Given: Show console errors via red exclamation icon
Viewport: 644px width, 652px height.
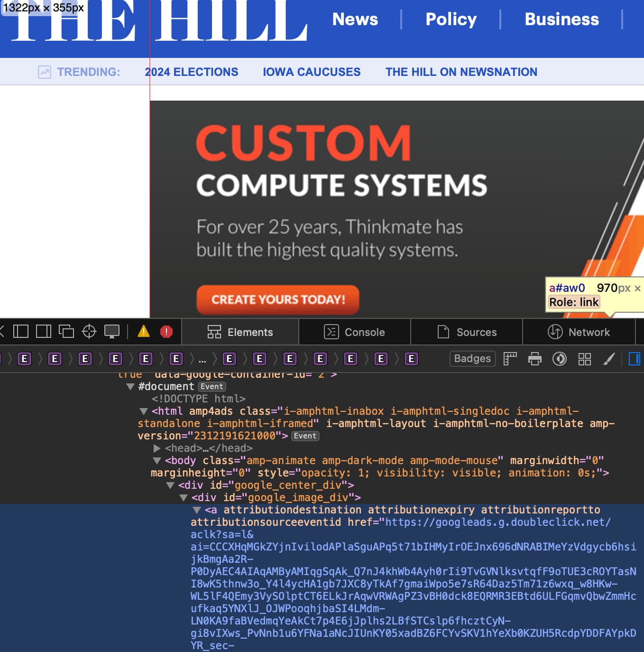Looking at the screenshot, I should coord(166,331).
